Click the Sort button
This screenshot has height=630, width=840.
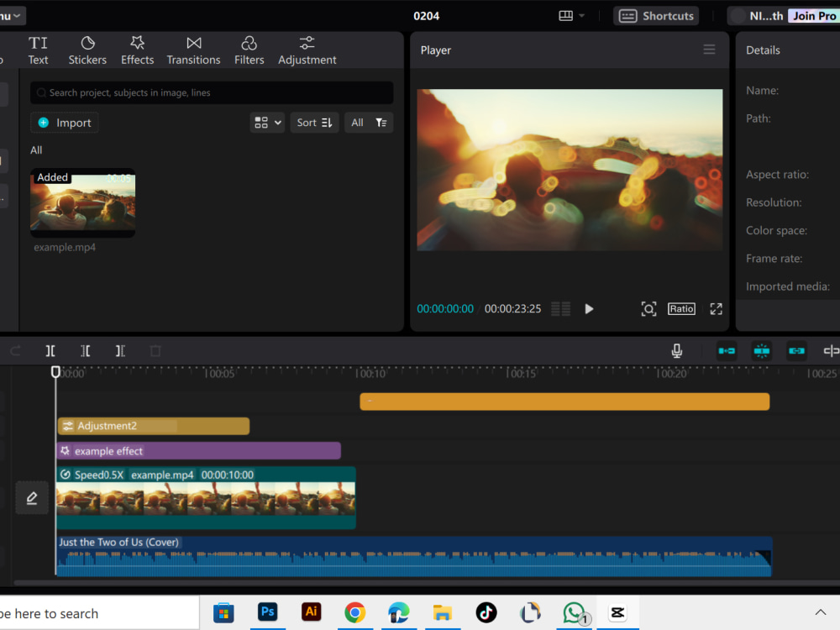[314, 123]
